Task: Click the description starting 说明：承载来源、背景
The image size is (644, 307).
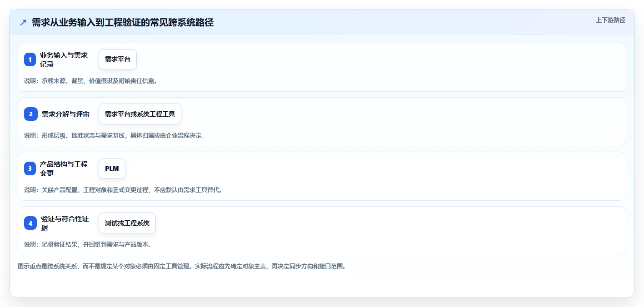Action: click(x=90, y=81)
